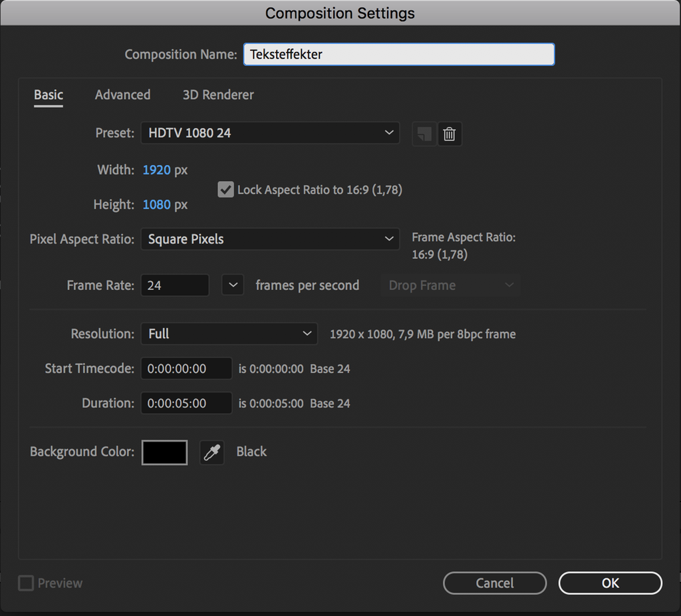Click the Cancel button

495,583
